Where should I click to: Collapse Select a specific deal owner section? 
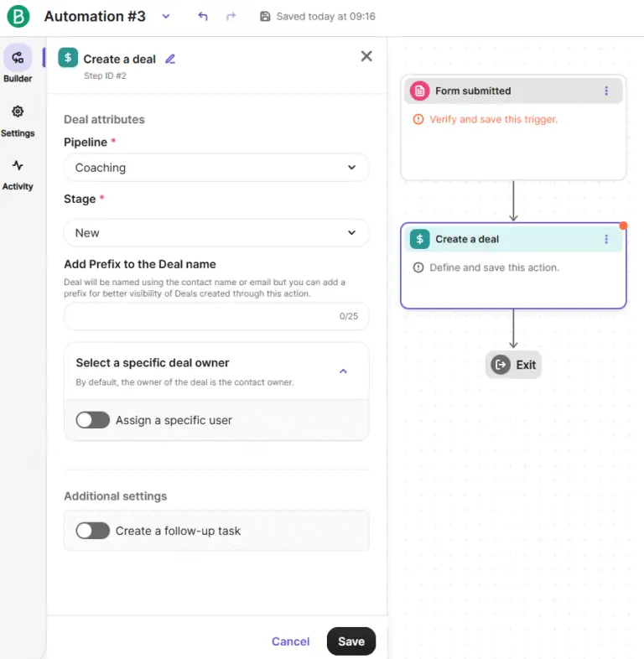343,371
